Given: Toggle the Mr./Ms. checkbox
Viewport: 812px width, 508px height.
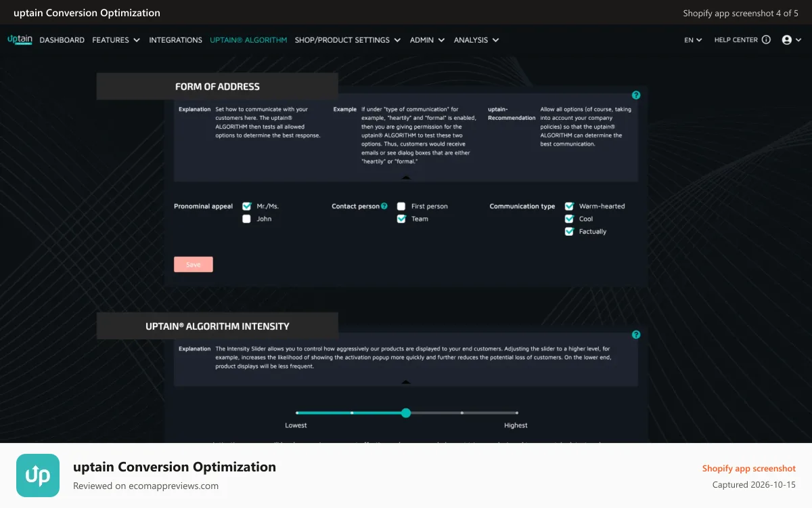Looking at the screenshot, I should 246,206.
